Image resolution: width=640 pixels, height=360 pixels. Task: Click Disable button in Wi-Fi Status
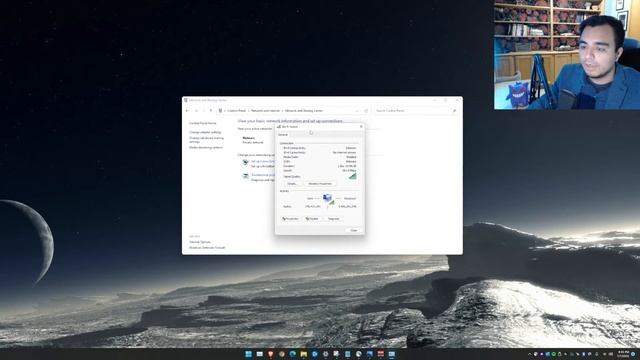point(312,219)
